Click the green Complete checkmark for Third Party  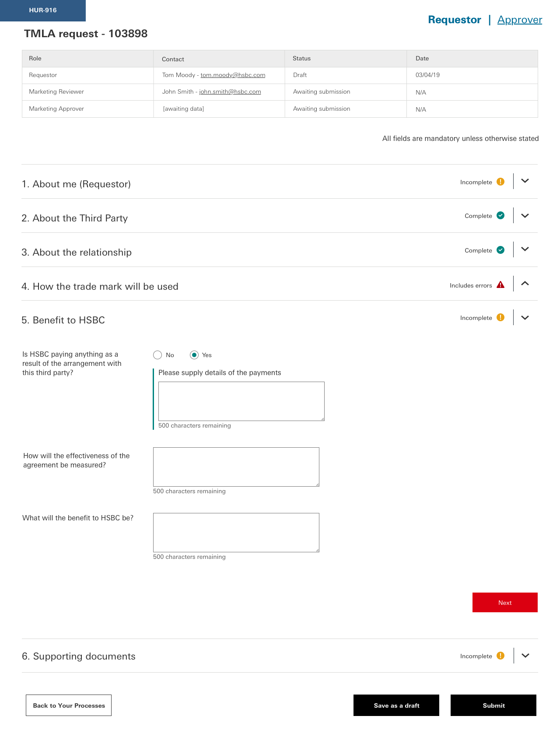pos(500,215)
